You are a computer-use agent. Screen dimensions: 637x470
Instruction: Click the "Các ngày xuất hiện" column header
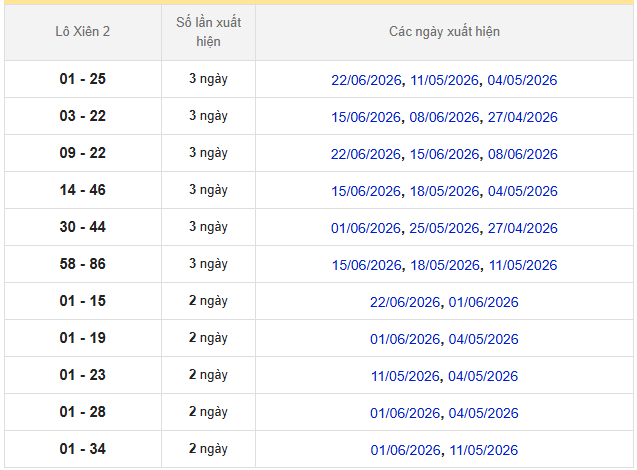[x=444, y=32]
